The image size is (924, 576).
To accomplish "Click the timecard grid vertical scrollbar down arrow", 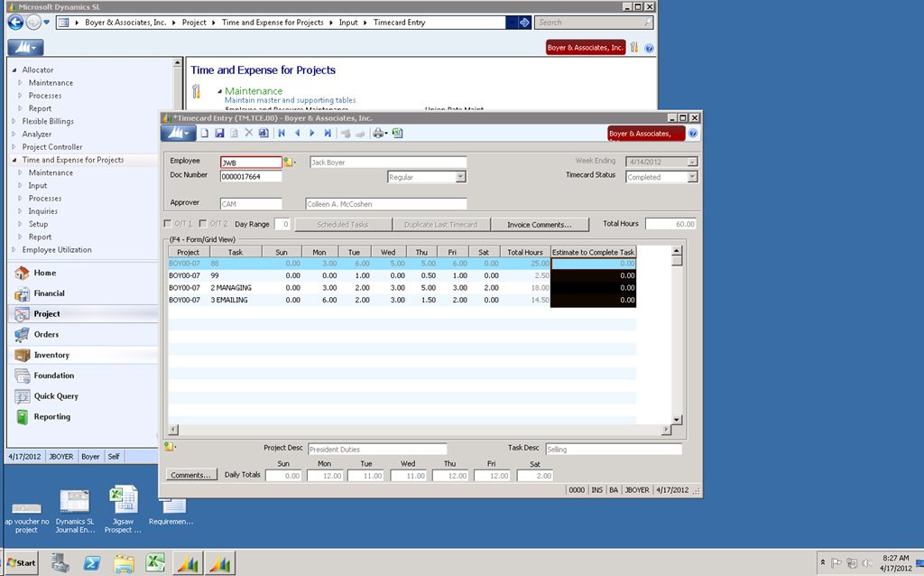I will (677, 419).
